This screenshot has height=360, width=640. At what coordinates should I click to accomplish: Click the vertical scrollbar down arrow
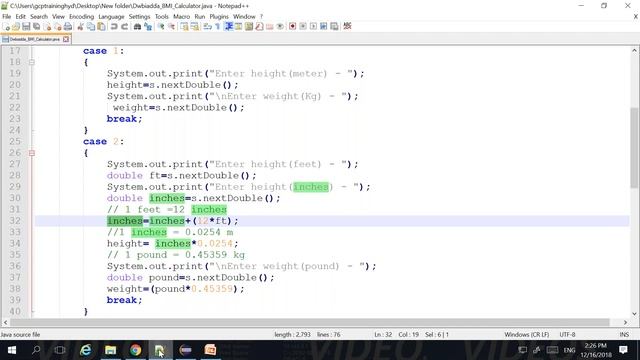point(634,314)
